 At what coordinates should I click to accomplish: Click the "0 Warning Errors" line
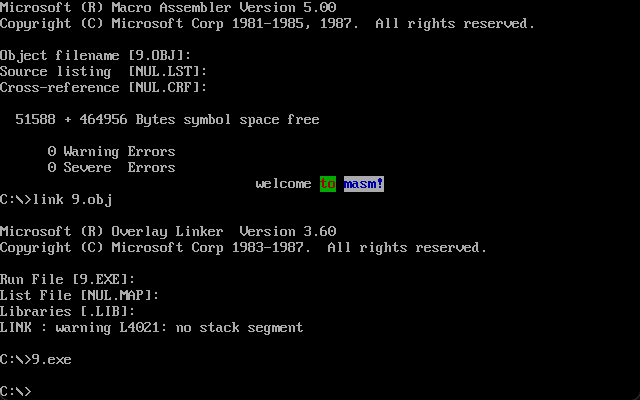pos(111,151)
